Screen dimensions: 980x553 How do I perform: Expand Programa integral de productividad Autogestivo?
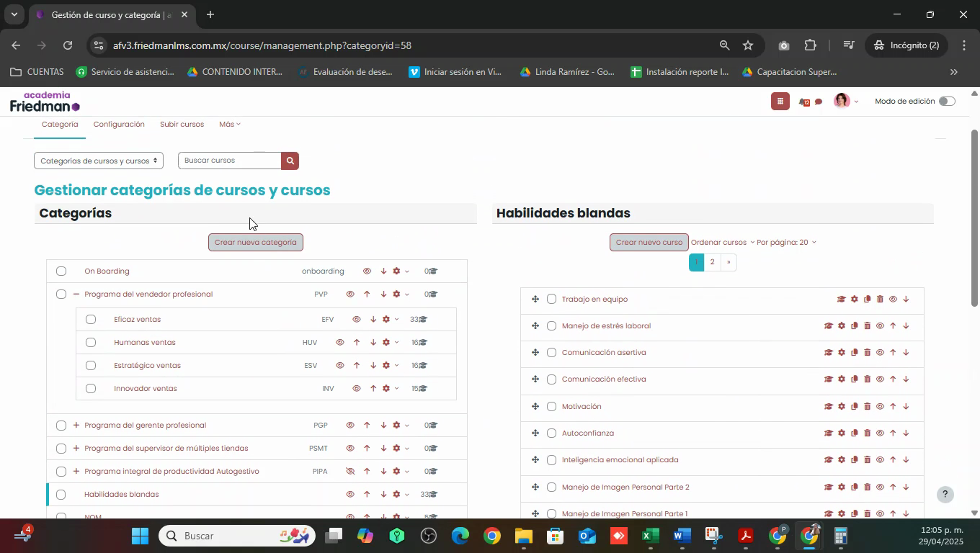click(x=76, y=472)
